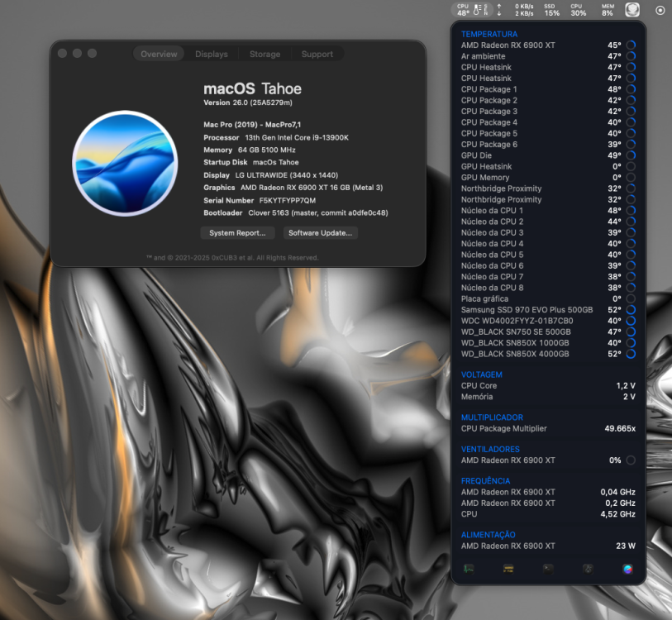Click the gauge ring beside GPU Memory

(631, 177)
